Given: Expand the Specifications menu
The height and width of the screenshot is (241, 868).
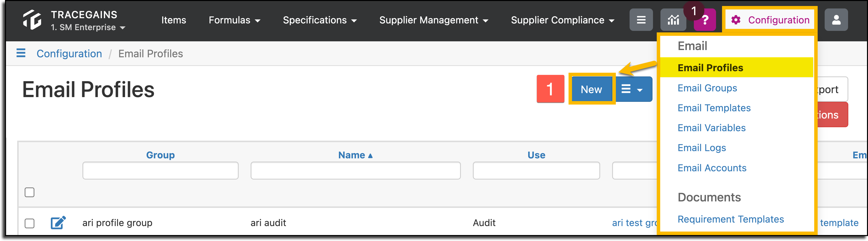Looking at the screenshot, I should 319,20.
